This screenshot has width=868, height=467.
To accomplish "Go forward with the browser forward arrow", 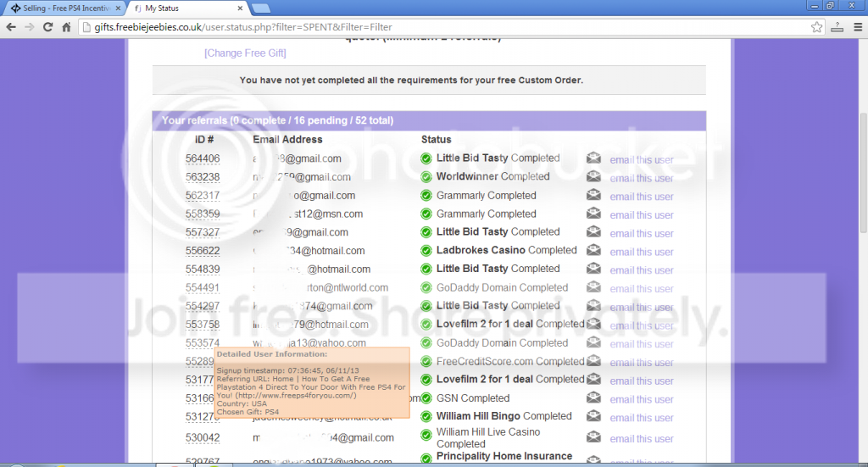I will tap(30, 26).
